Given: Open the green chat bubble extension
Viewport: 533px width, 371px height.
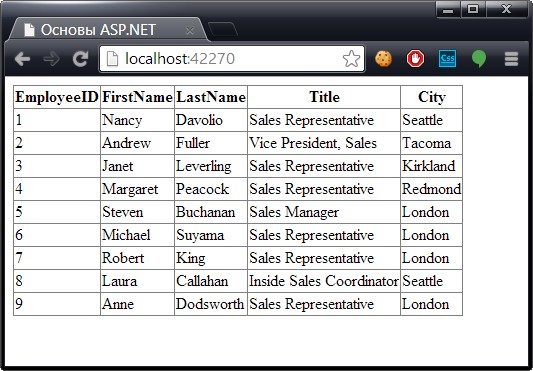Looking at the screenshot, I should pyautogui.click(x=479, y=59).
